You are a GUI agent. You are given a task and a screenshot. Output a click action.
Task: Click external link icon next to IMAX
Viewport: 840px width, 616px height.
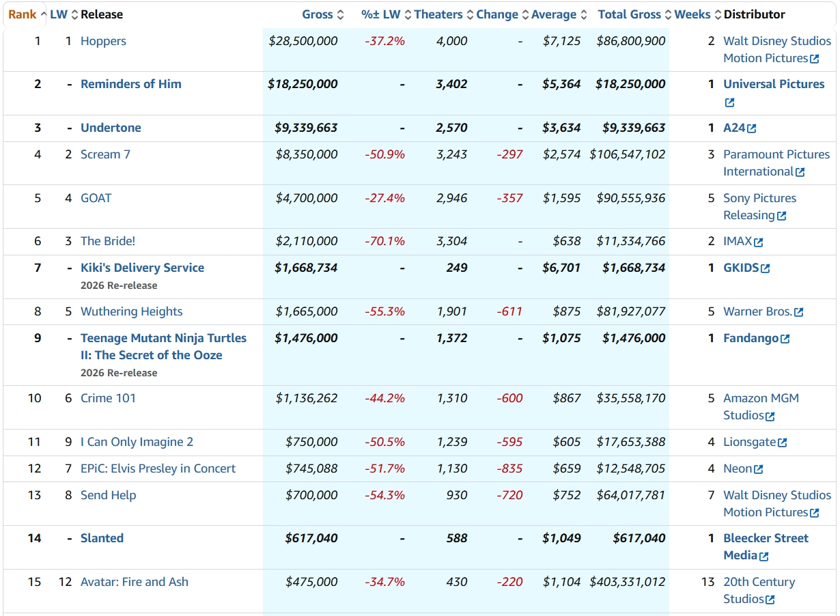point(758,242)
